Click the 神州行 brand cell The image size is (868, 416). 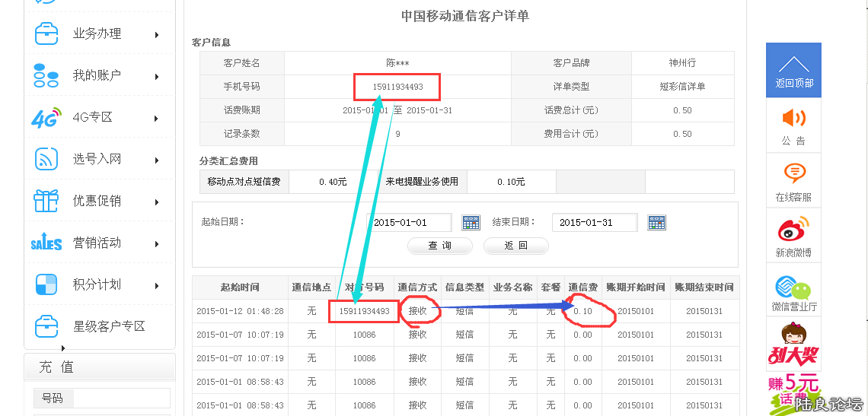(x=682, y=63)
